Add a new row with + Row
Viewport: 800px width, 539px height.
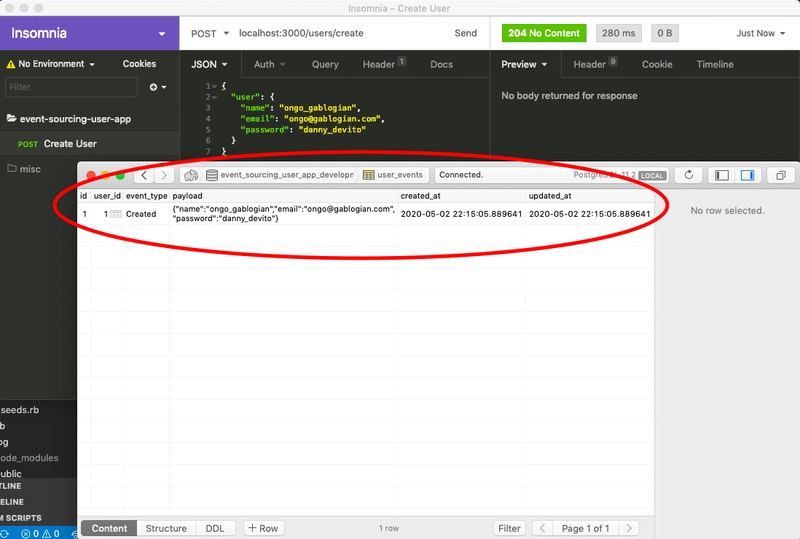click(264, 528)
